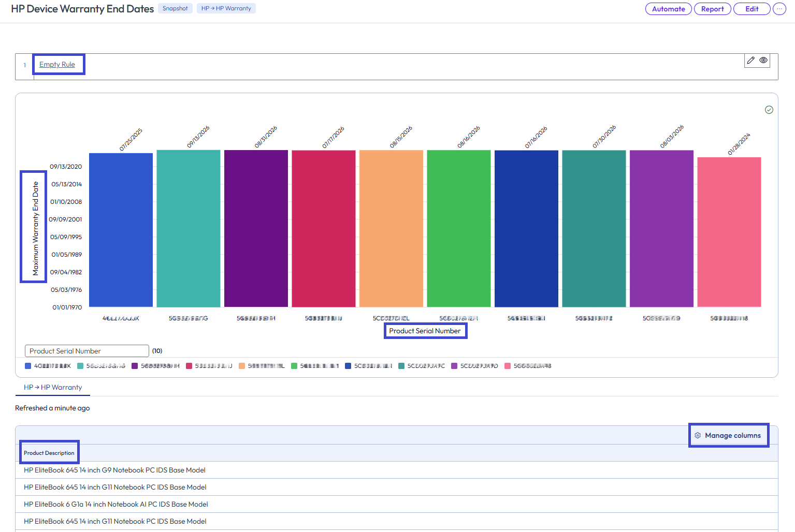Open Manage columns settings
This screenshot has height=532, width=795.
click(x=728, y=435)
